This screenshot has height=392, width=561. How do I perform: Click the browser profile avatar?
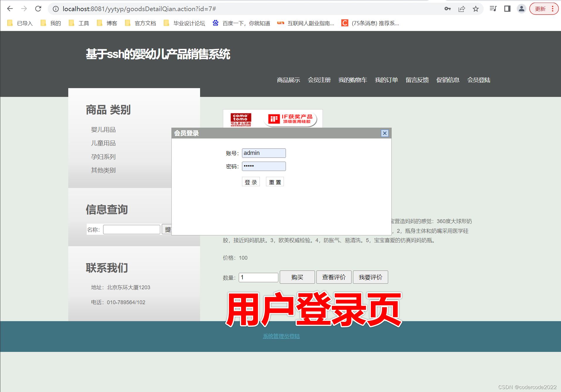521,9
